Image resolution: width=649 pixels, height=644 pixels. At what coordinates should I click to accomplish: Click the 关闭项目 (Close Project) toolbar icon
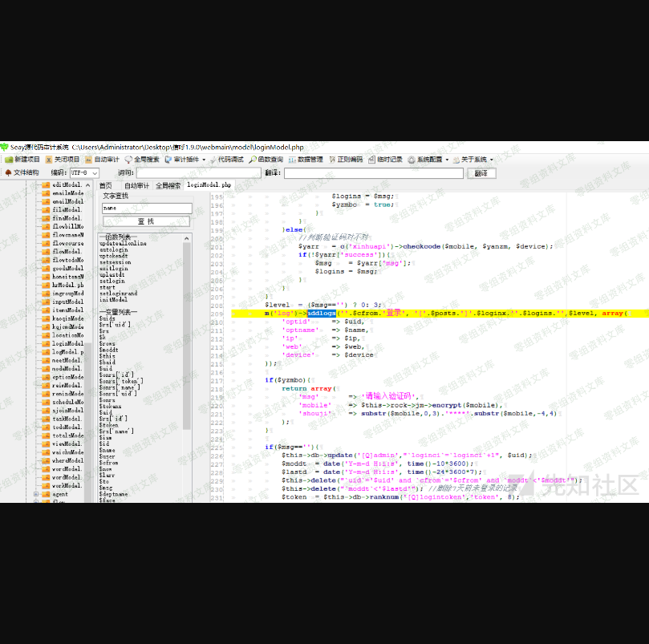[62, 160]
